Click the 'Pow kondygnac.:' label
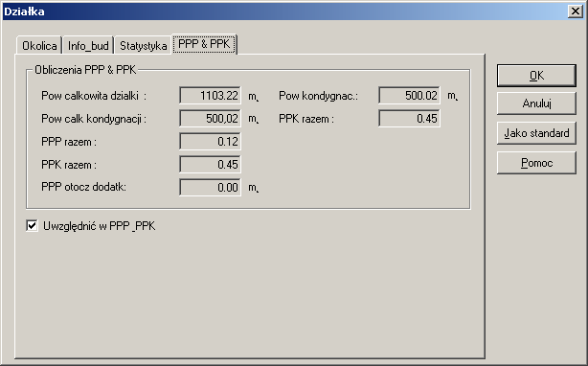This screenshot has width=588, height=366. [x=318, y=96]
